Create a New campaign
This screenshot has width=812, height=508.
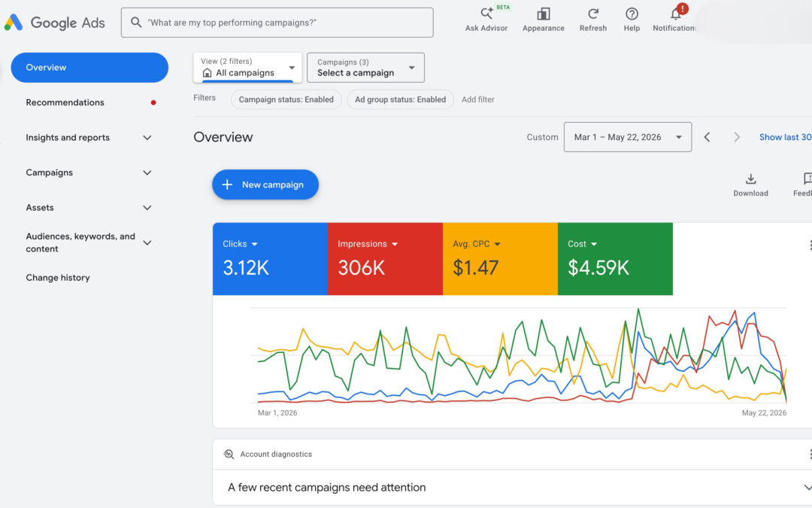265,184
